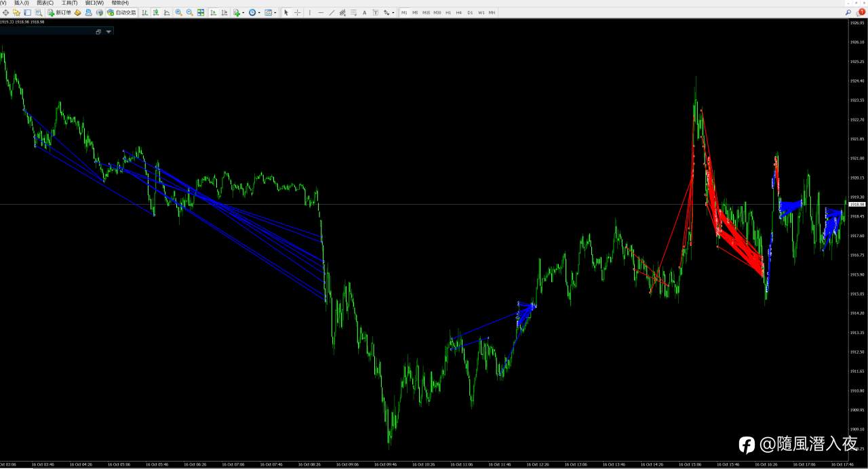
Task: Open the Tools (工具) menu
Action: [x=70, y=3]
